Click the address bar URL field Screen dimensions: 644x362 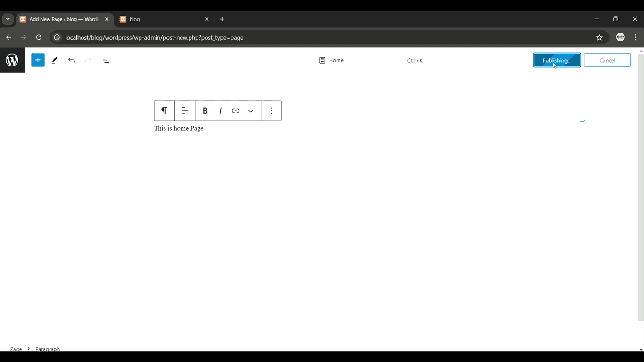pyautogui.click(x=329, y=37)
